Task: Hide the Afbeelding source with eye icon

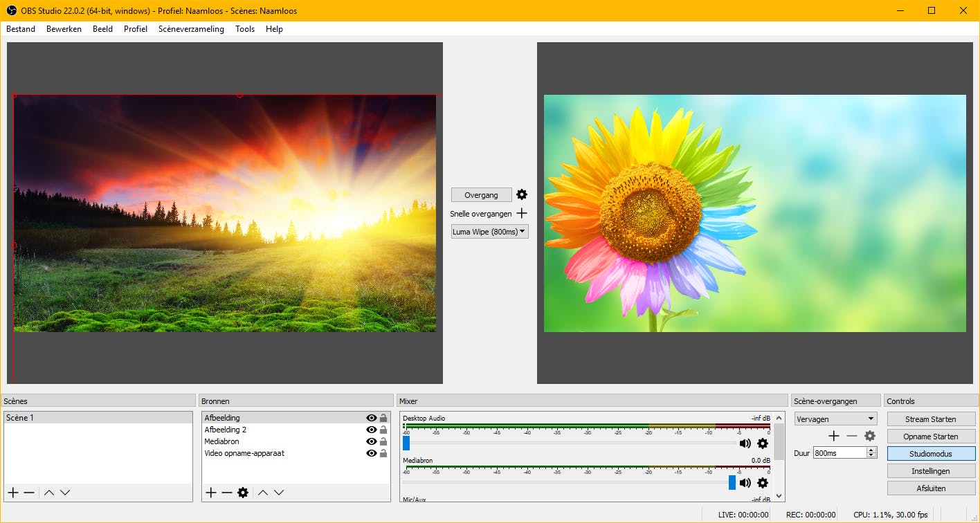Action: pyautogui.click(x=372, y=418)
